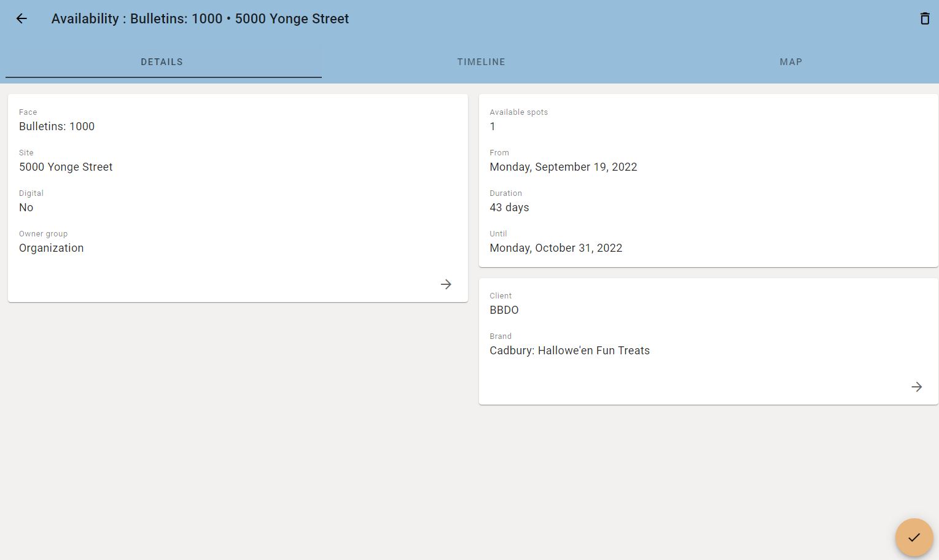Screen dimensions: 939x560
Task: Click the Client label in client card
Action: click(x=501, y=296)
